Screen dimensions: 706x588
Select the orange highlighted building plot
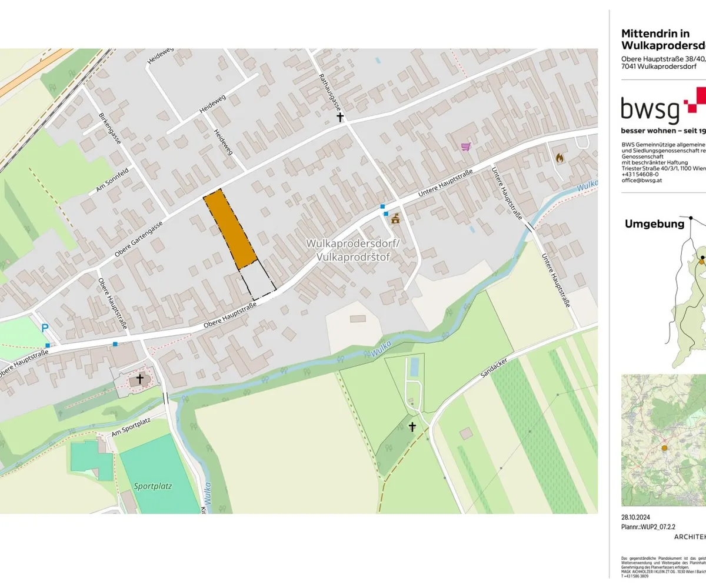230,228
